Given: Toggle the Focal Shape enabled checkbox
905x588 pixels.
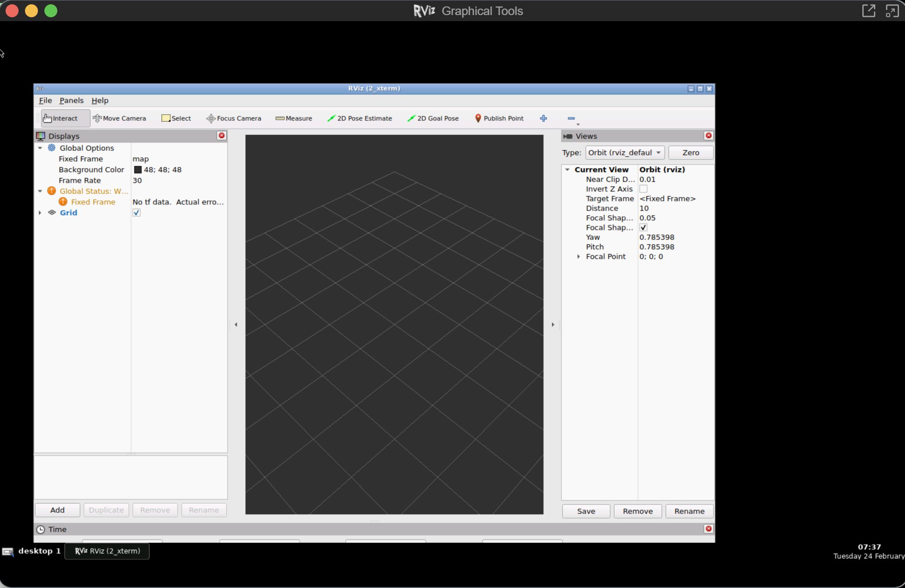Looking at the screenshot, I should coord(643,228).
